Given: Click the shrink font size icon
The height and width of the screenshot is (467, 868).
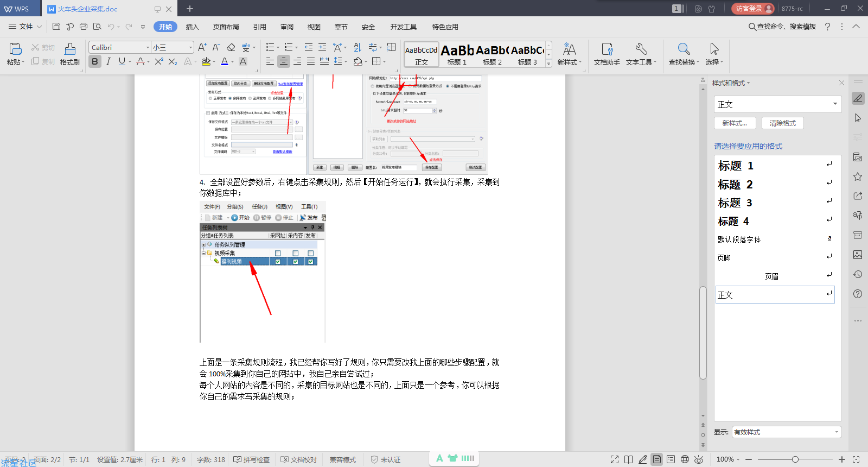Looking at the screenshot, I should click(216, 47).
